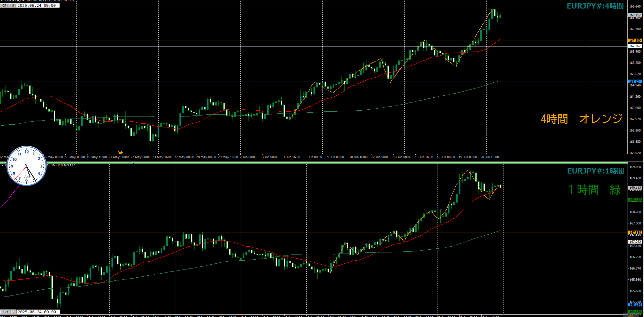The width and height of the screenshot is (644, 317).
Task: Select the 167.262 price label in upper chart
Action: click(635, 46)
